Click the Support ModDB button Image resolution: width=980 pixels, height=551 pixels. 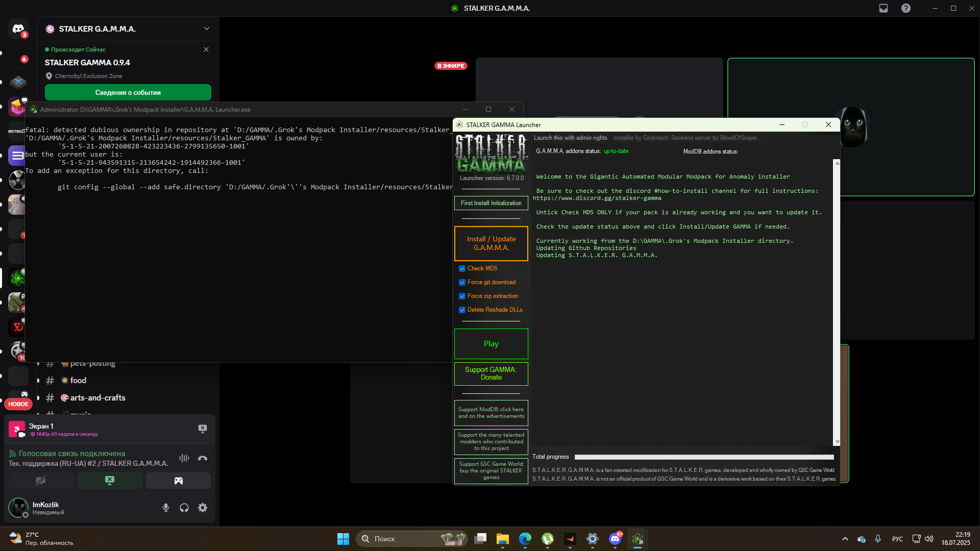point(491,413)
